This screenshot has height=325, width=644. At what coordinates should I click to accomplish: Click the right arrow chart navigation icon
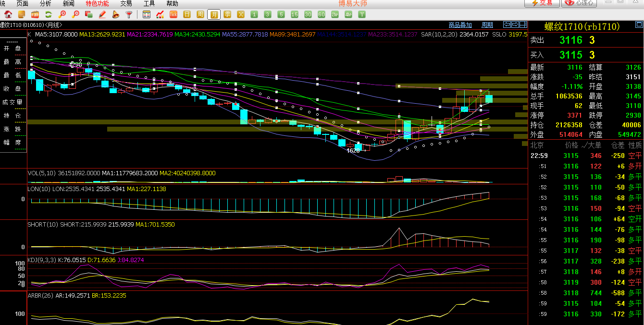click(515, 24)
